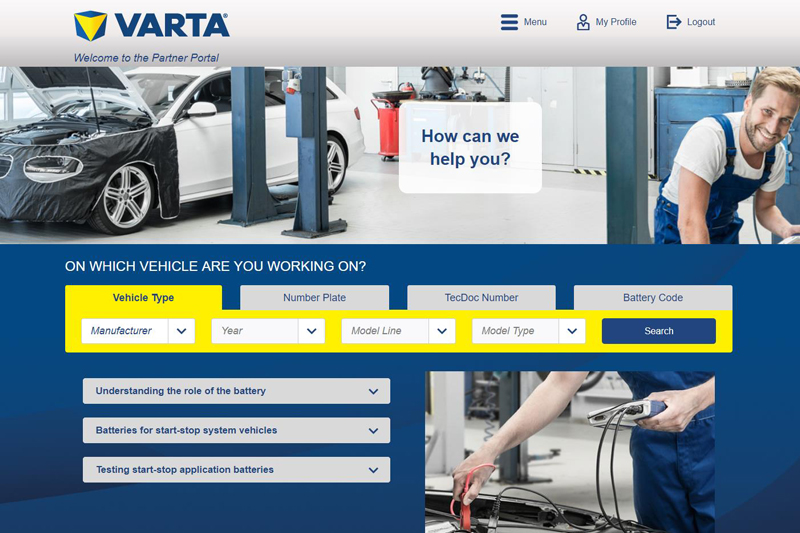Screen dimensions: 800x533
Task: Open the hamburger Menu icon
Action: pos(509,22)
